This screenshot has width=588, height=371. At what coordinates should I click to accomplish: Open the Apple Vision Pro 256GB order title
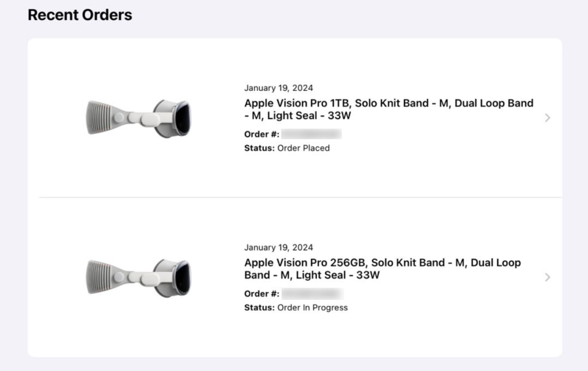click(x=382, y=269)
